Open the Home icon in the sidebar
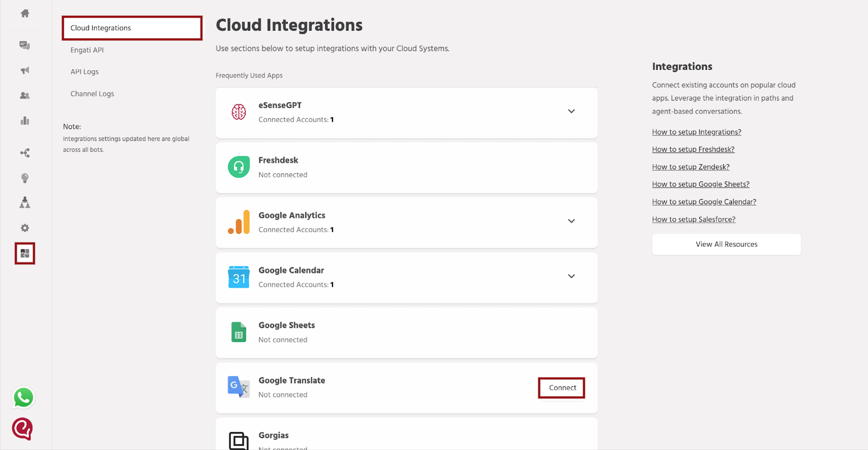868x450 pixels. point(25,14)
